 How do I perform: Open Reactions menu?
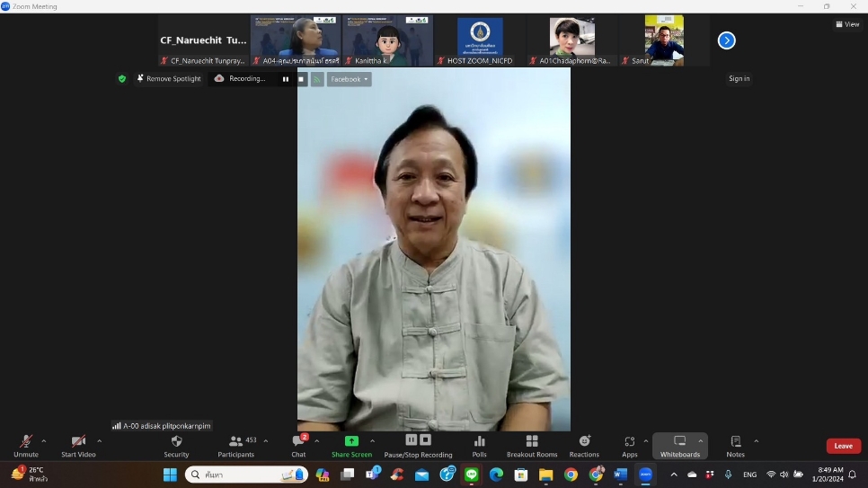click(x=584, y=446)
